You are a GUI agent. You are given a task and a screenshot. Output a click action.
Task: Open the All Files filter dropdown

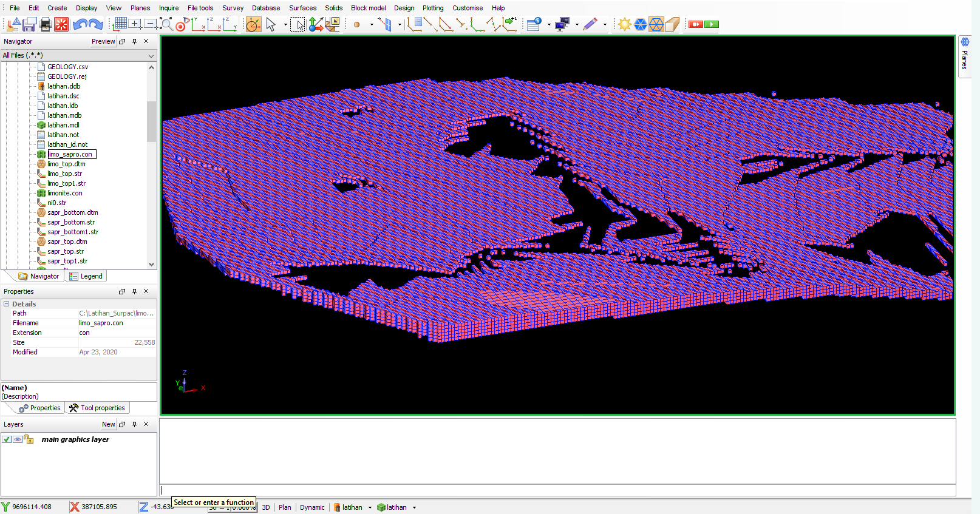[151, 55]
